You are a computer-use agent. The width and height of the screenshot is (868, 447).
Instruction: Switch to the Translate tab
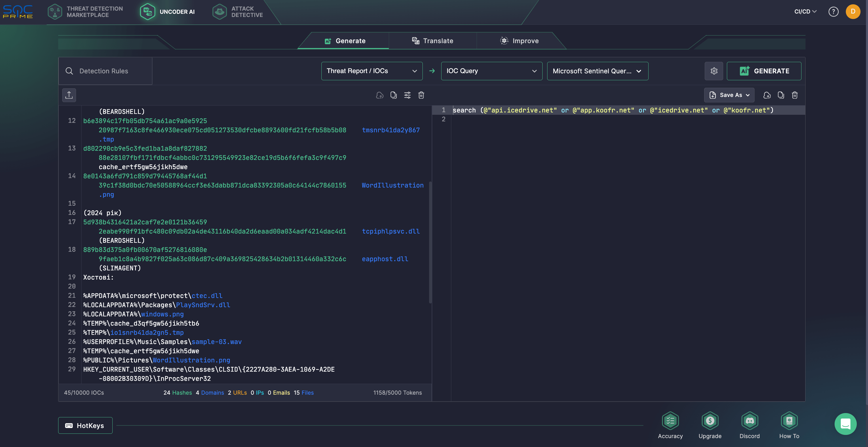[433, 41]
